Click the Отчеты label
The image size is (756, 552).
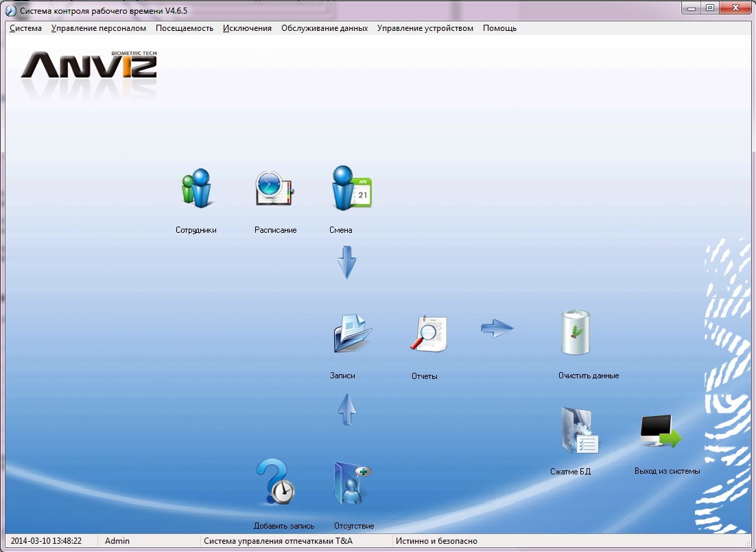[424, 376]
